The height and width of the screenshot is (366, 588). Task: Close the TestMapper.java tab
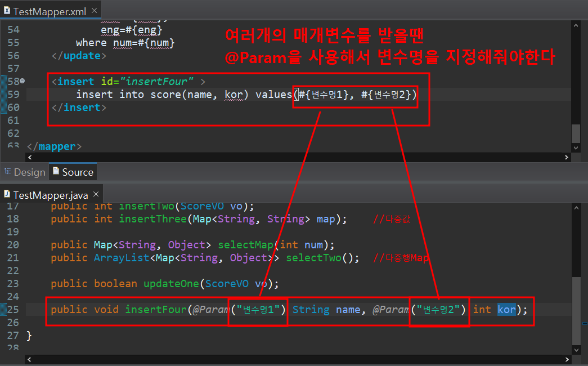(x=96, y=194)
